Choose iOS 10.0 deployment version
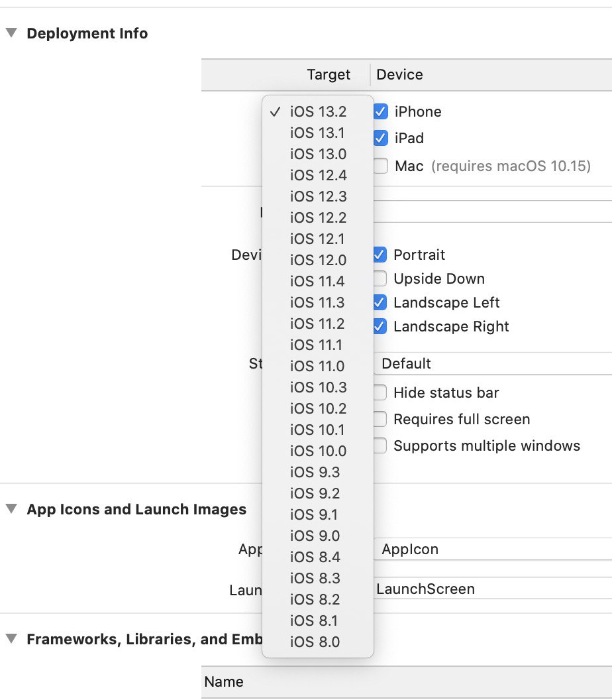612x700 pixels. point(318,451)
